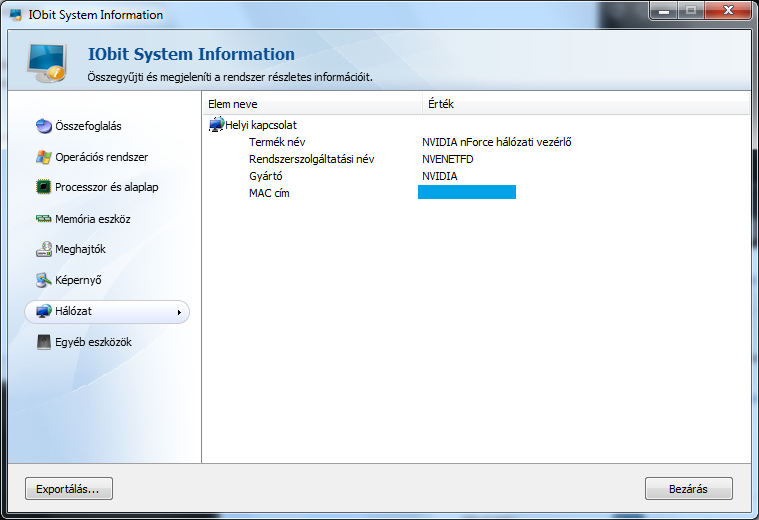Expand the arrow on the Hálózat item
The image size is (759, 520).
(x=179, y=312)
